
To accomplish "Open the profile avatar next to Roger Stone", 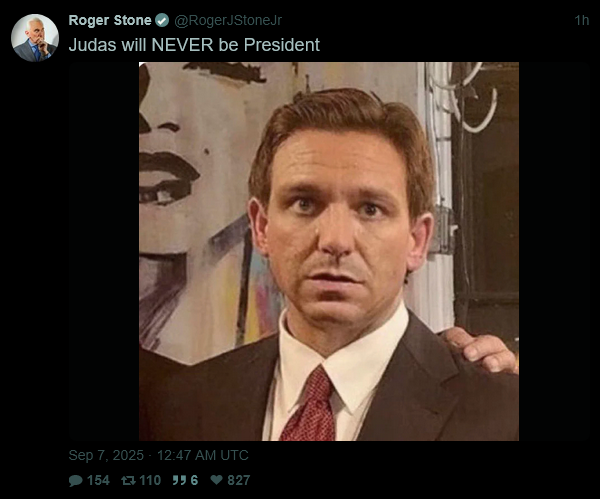I will [35, 38].
